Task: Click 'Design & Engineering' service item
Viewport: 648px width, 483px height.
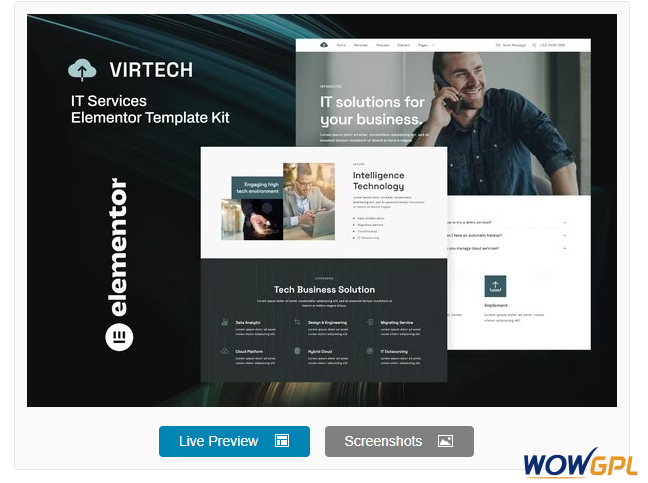Action: pos(327,323)
